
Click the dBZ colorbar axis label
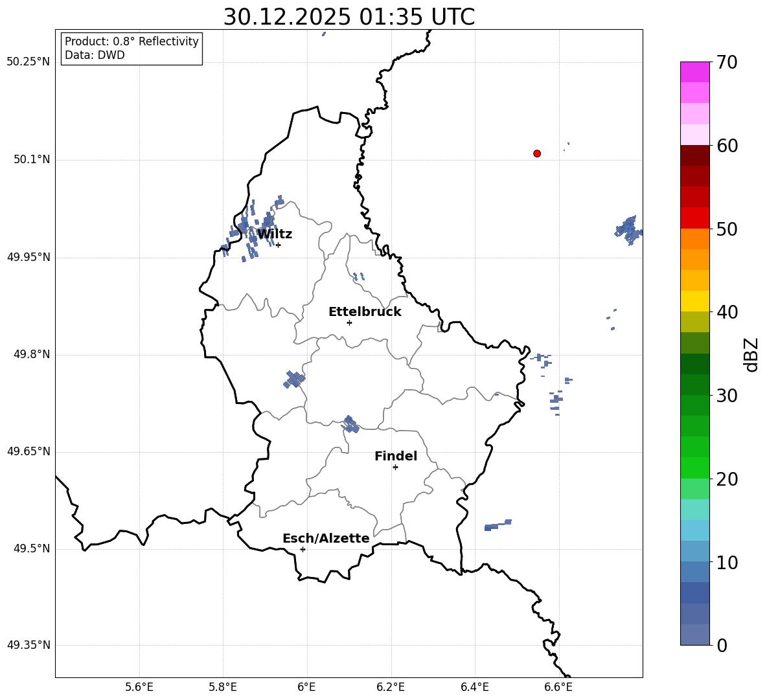coord(751,354)
